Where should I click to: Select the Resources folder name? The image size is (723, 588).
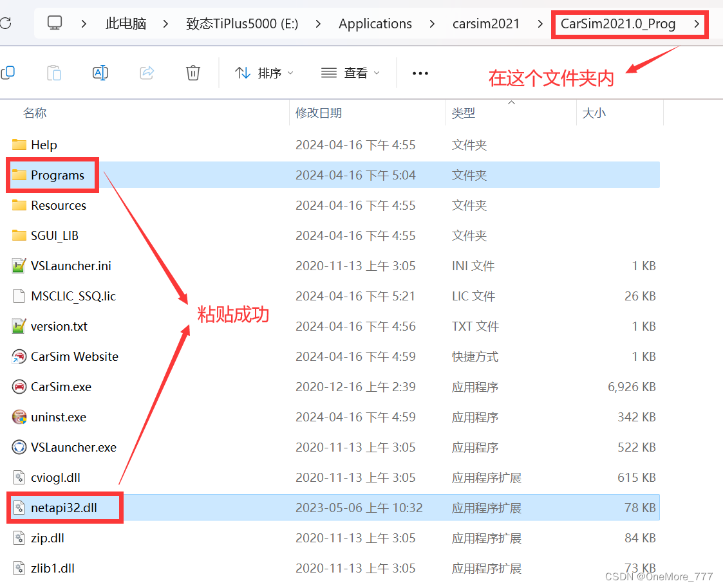click(59, 205)
